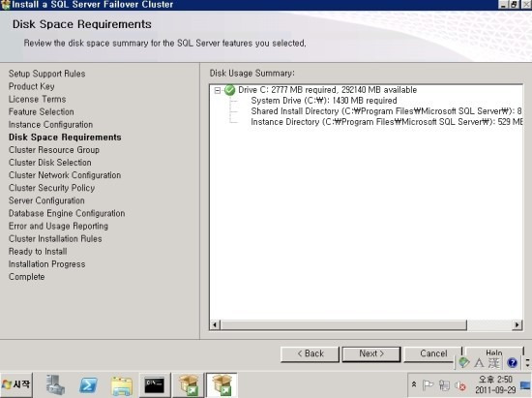The image size is (532, 398).
Task: Click Database Engine Configuration step
Action: pyautogui.click(x=67, y=213)
